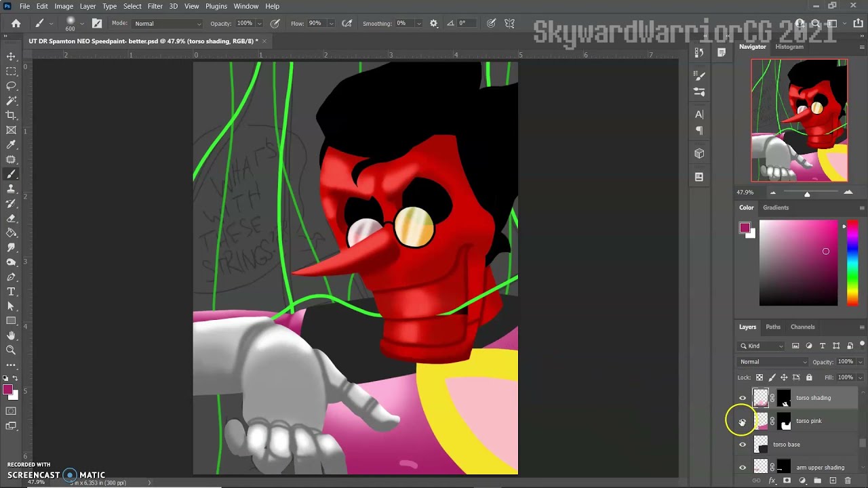868x488 pixels.
Task: Open the Image menu
Action: [x=64, y=6]
